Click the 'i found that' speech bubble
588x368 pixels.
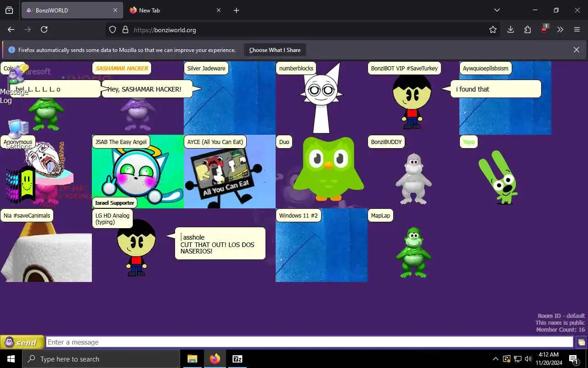pyautogui.click(x=496, y=89)
